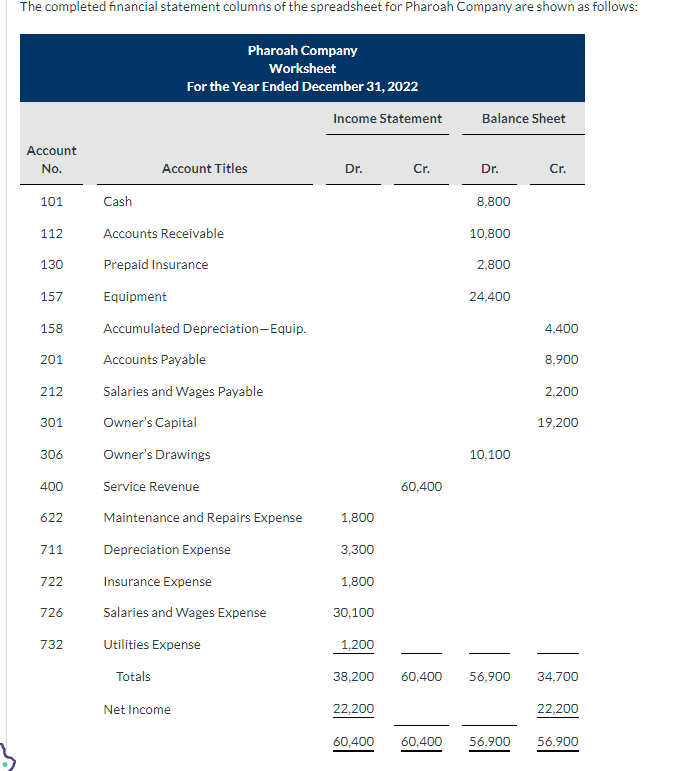Click the 'Account Titles' column header
Viewport: 676px width, 771px height.
click(205, 169)
